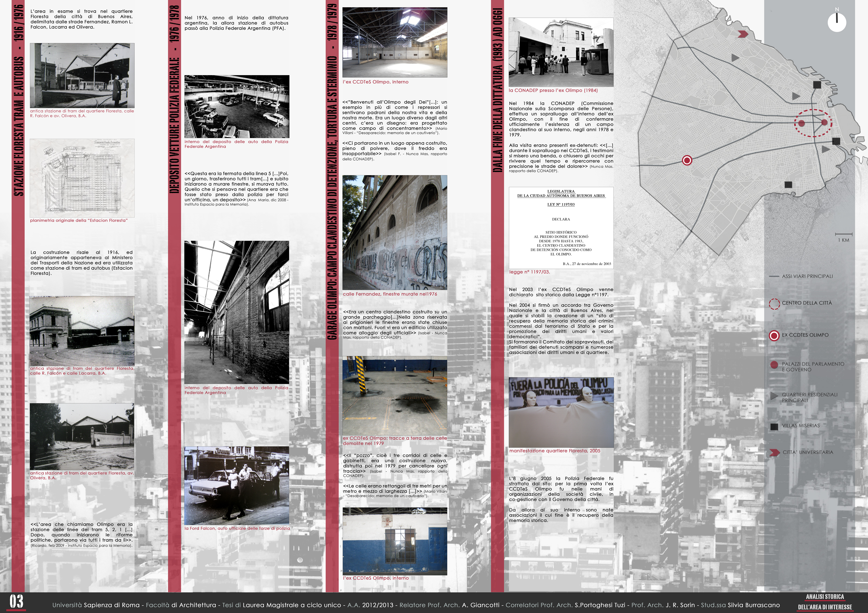Viewport: 868px width, 613px height.
Task: Select legend ring icon for Ex CCDTeS Olimpo
Action: [774, 336]
